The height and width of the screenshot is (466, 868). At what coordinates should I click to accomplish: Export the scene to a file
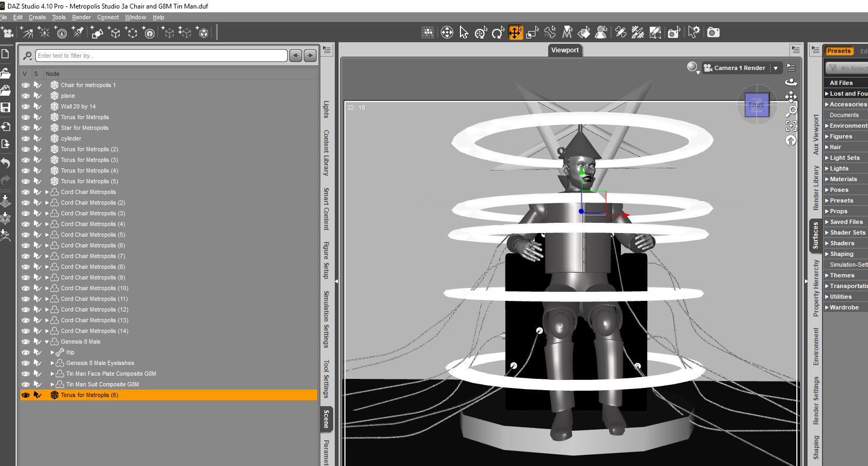[x=5, y=144]
